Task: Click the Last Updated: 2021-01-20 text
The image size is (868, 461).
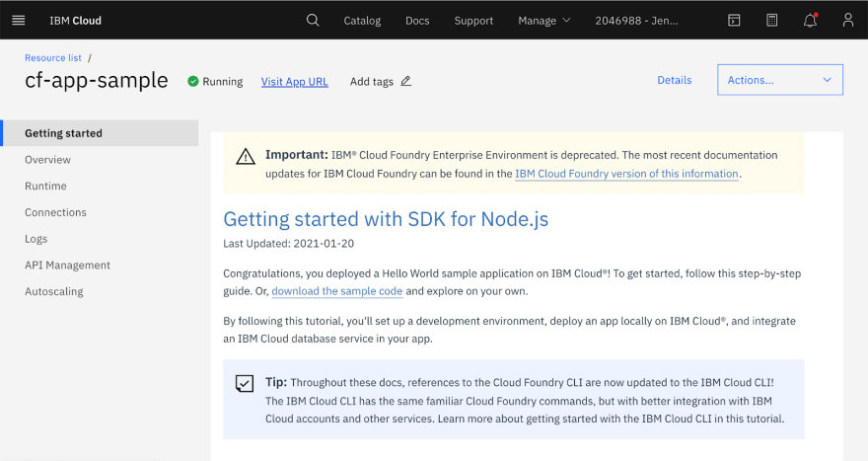Action: pyautogui.click(x=288, y=243)
